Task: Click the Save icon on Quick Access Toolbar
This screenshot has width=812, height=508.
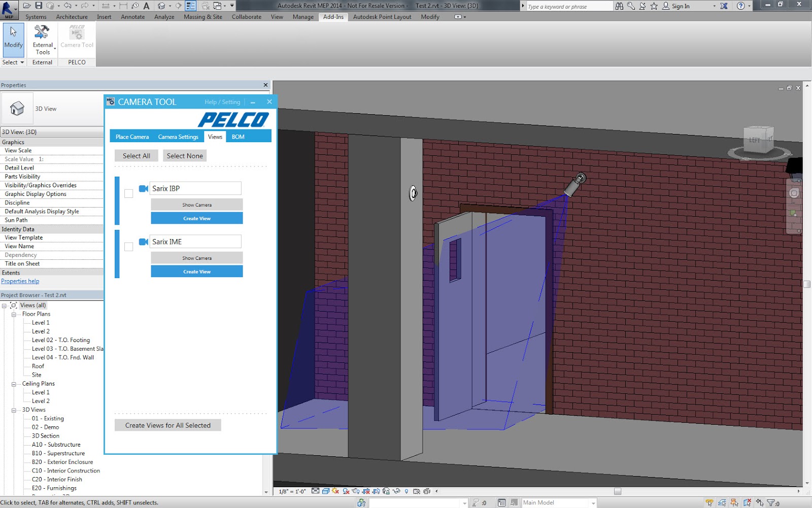Action: pos(39,6)
